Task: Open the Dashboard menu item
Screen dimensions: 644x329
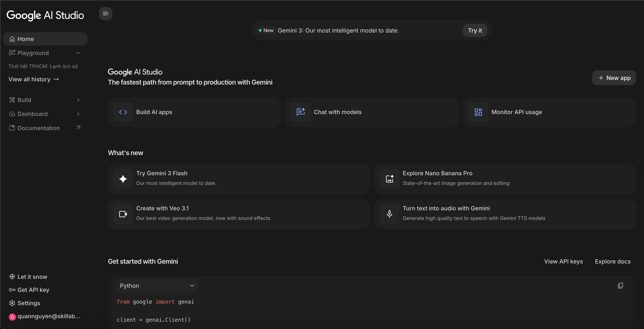Action: [x=45, y=114]
